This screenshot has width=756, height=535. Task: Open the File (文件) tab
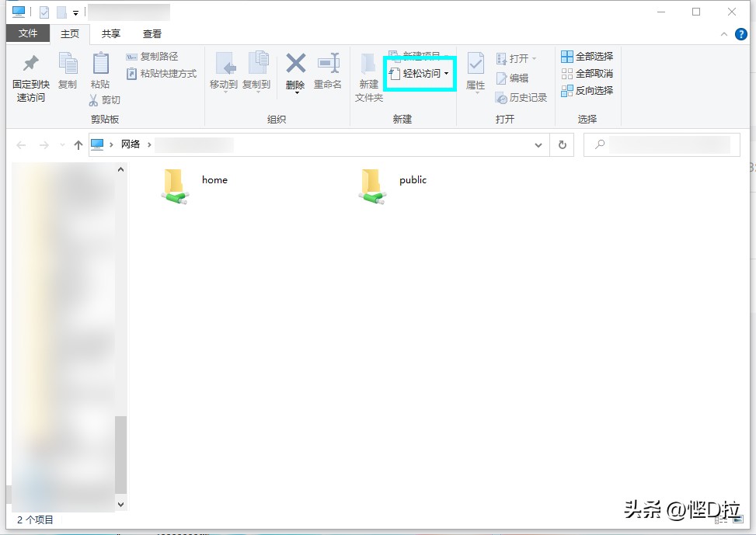pyautogui.click(x=28, y=33)
